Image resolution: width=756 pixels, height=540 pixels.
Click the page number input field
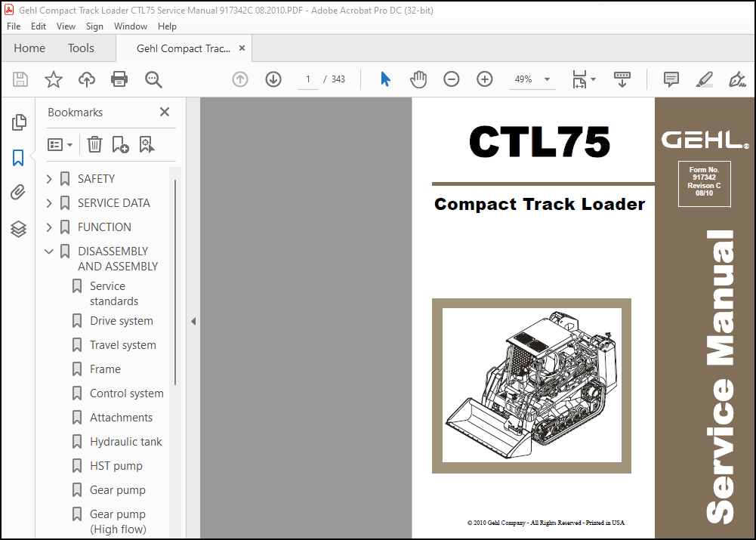[307, 79]
